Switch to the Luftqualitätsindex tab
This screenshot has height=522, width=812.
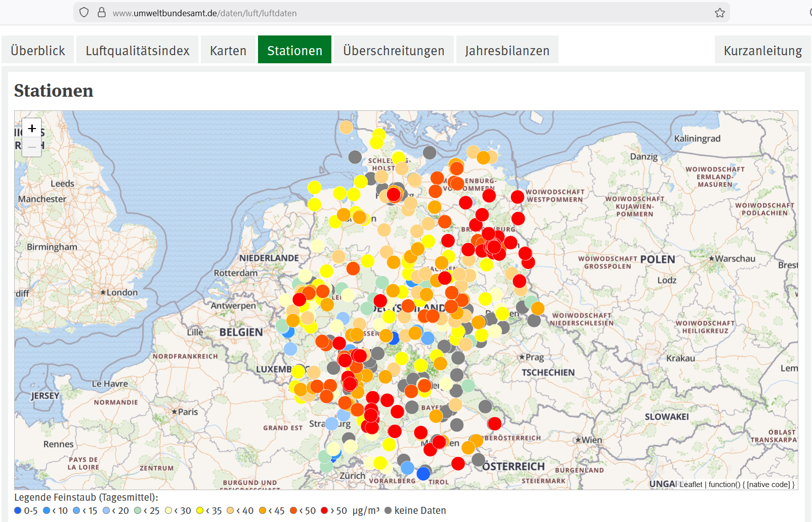[137, 51]
